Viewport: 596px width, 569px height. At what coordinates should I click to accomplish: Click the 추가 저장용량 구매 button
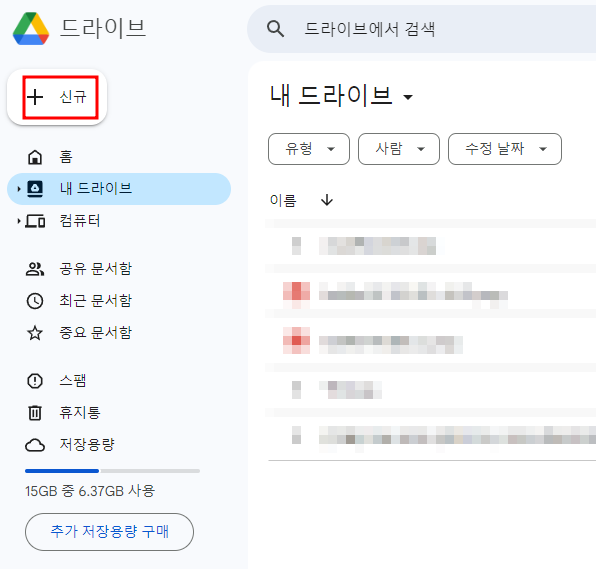(109, 532)
